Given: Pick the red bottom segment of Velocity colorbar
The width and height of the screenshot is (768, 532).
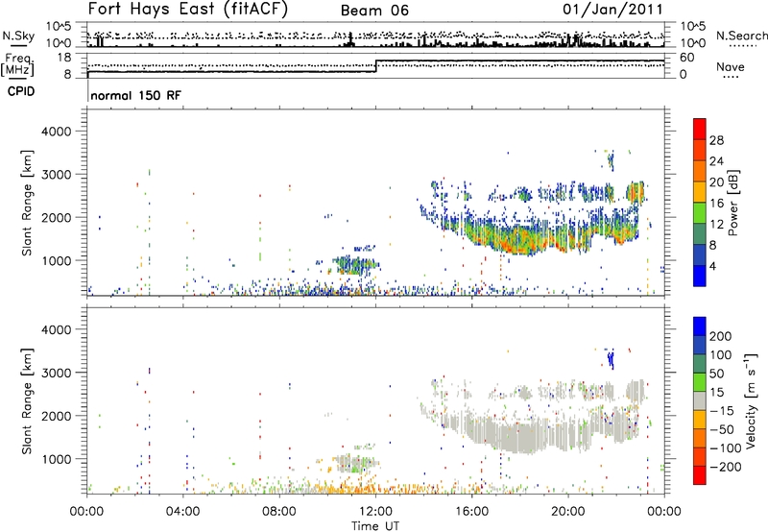Looking at the screenshot, I should tap(700, 475).
